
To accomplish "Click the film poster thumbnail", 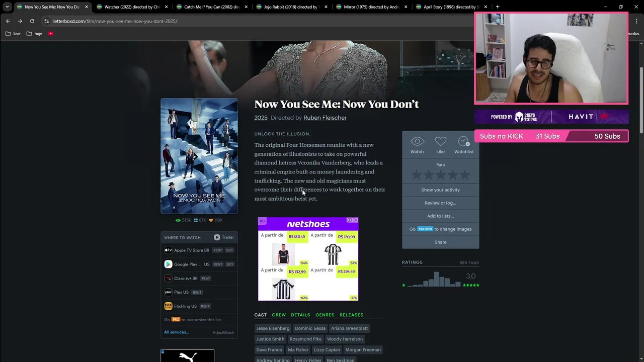I will coord(199,156).
